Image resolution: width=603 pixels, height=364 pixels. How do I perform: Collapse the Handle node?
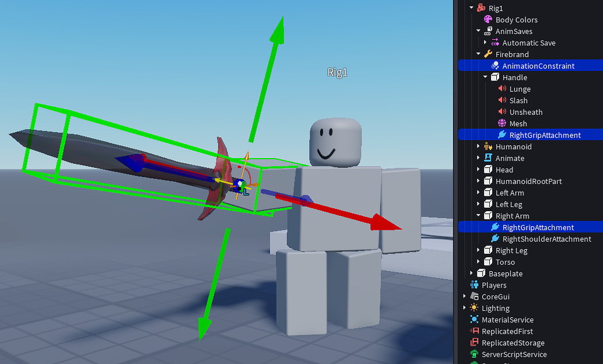click(x=485, y=77)
